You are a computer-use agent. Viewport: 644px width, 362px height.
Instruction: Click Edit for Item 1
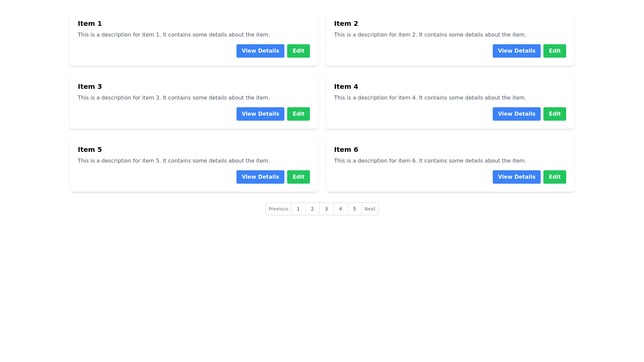click(298, 51)
